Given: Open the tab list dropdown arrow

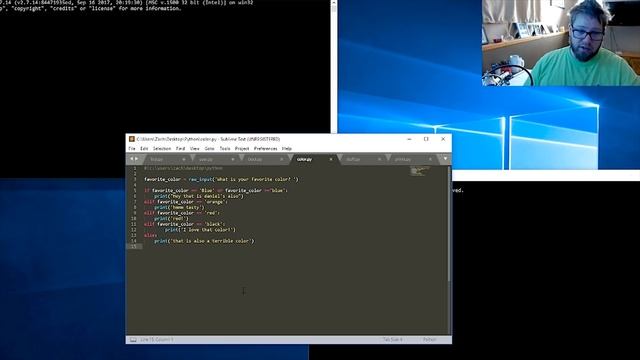Looking at the screenshot, I should point(445,159).
